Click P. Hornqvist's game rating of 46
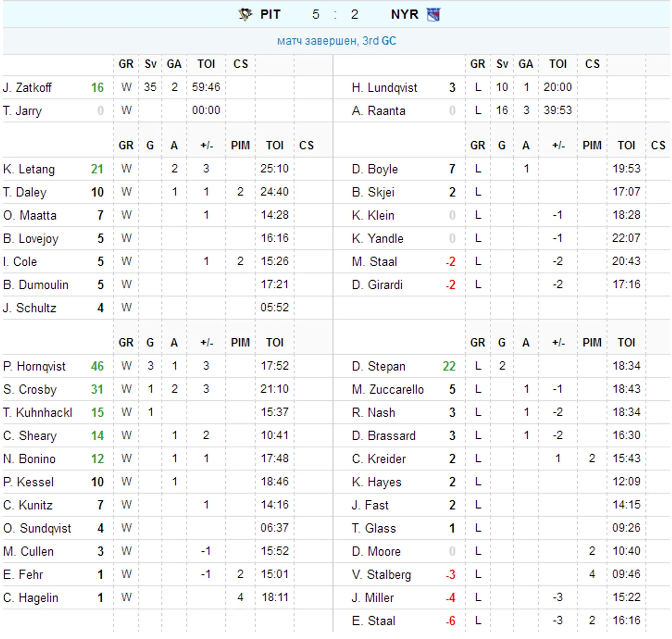 point(97,366)
